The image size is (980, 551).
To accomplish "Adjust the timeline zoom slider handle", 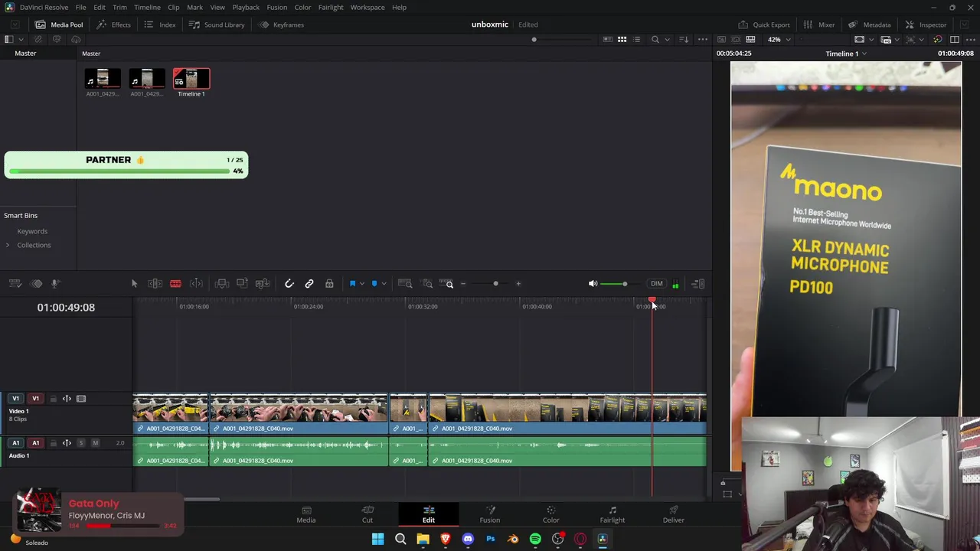I will tap(495, 284).
